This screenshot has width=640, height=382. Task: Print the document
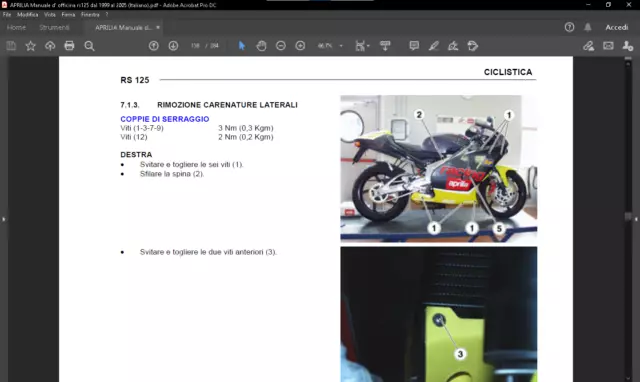point(69,46)
